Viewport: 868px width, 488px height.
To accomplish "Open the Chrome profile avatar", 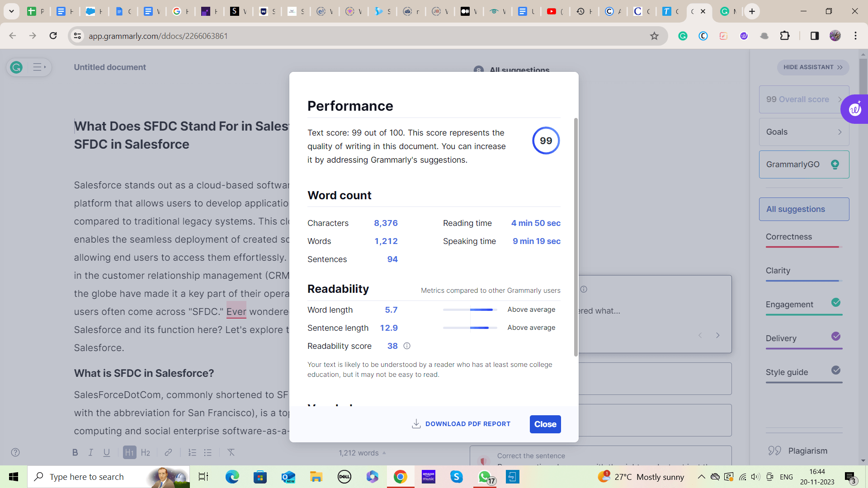I will 835,36.
